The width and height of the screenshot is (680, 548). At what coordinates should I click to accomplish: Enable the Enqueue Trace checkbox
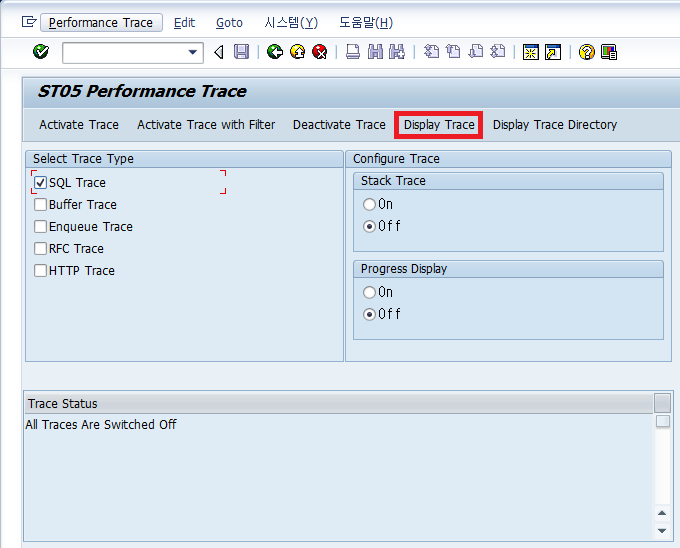[40, 226]
